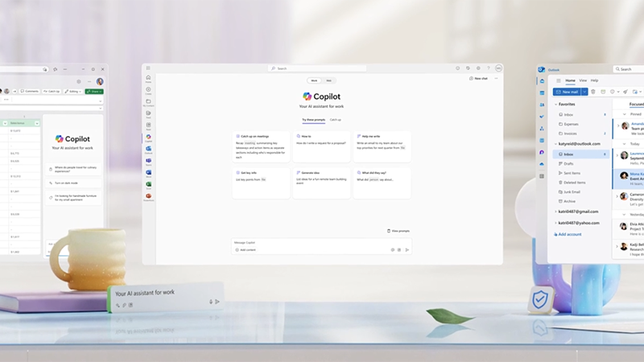The width and height of the screenshot is (644, 362).
Task: Collapse the katyreid@outlook.com account
Action: [555, 144]
